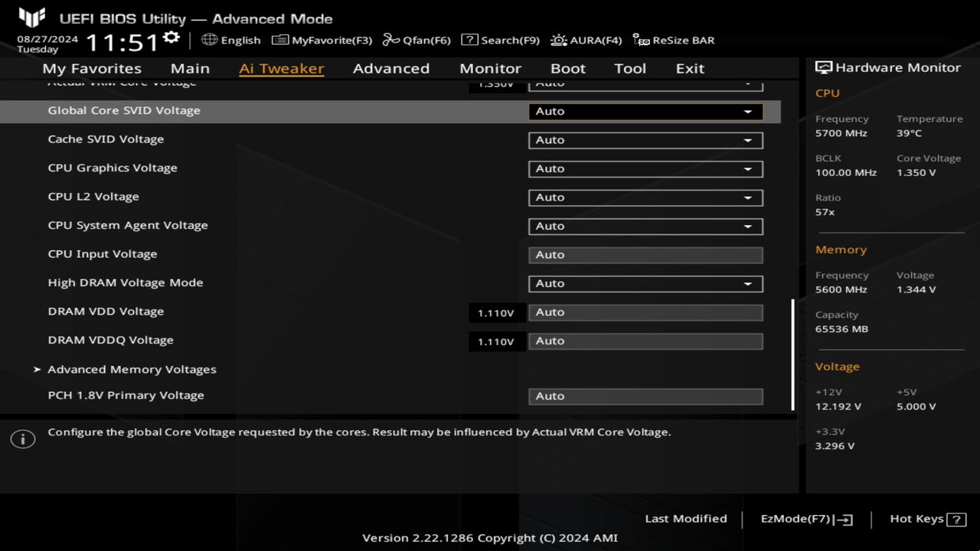Open CPU Graphics Voltage dropdown

tap(645, 168)
